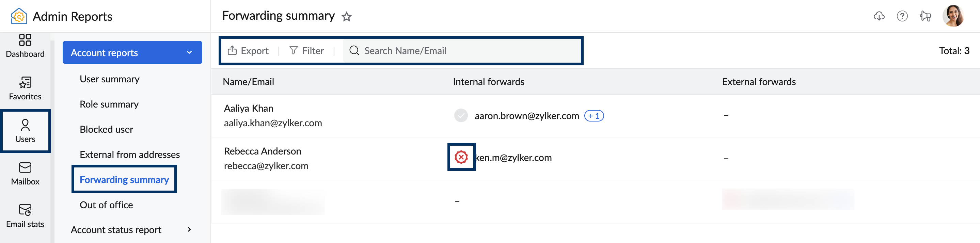Viewport: 980px width, 243px height.
Task: Click the gray verified check icon
Action: click(x=461, y=115)
